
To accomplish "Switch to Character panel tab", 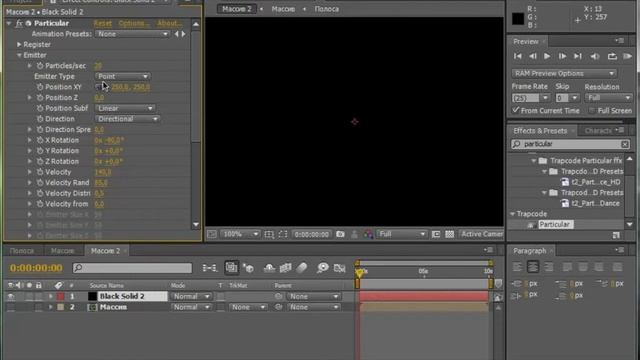I will click(x=598, y=131).
